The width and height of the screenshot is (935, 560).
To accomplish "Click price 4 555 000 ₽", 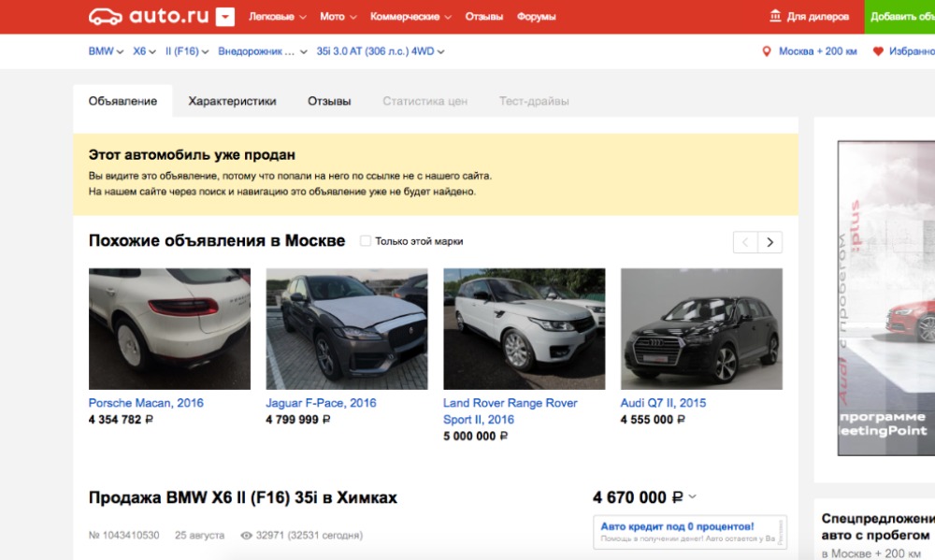I will coord(653,419).
